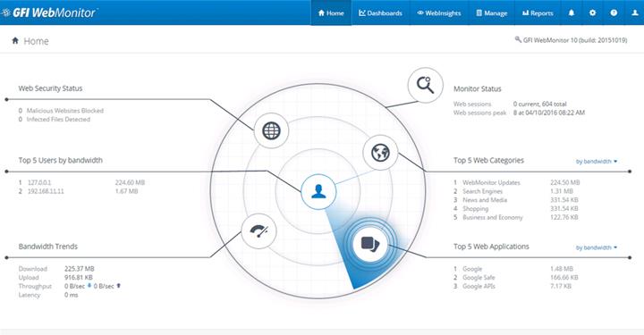Click the GFI WebMonitor logo

coord(48,13)
